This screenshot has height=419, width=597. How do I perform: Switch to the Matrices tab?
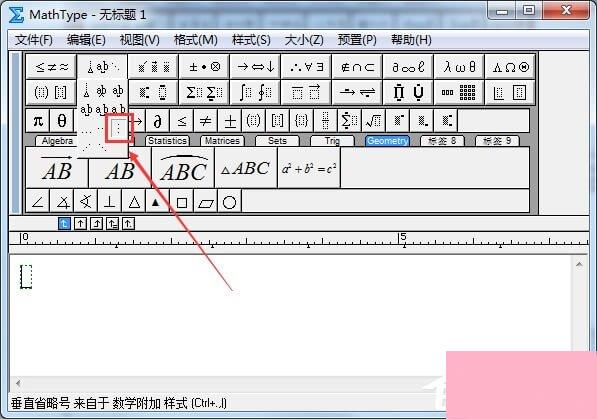(x=222, y=141)
